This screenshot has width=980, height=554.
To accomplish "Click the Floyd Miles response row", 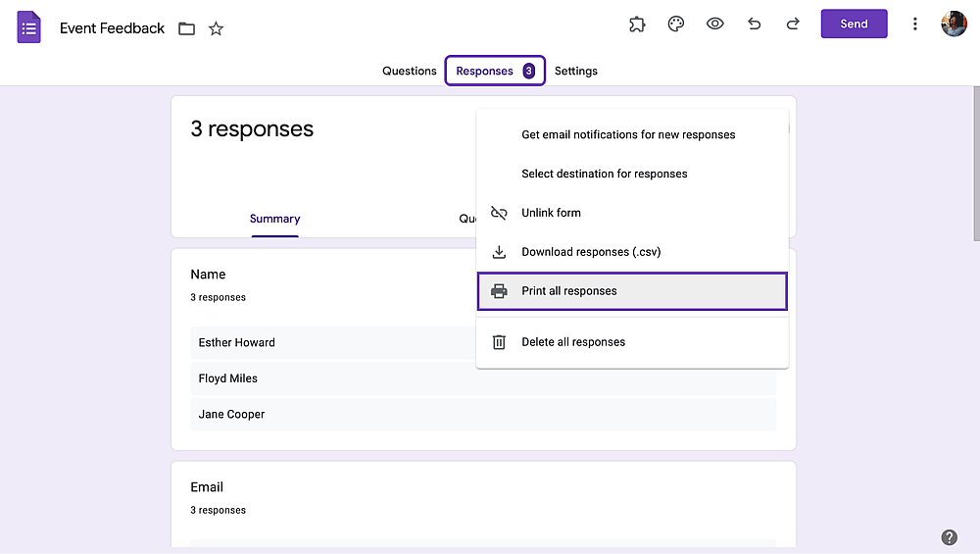I will pyautogui.click(x=483, y=378).
